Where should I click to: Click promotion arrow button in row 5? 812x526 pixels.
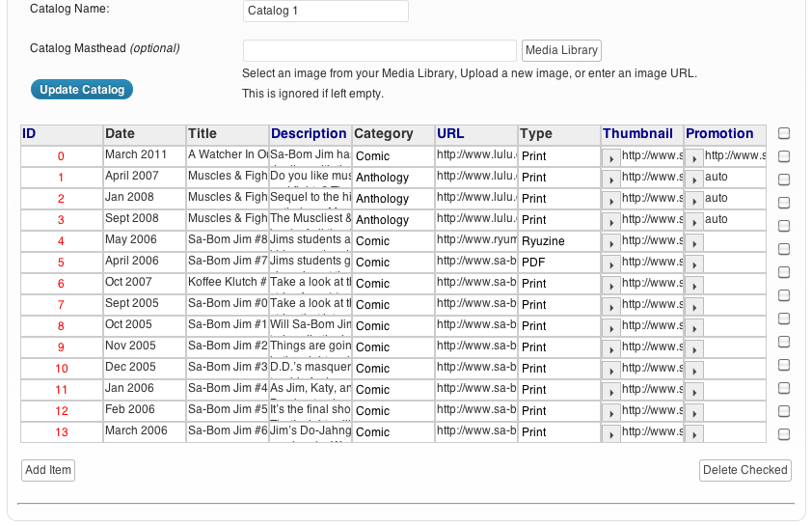tap(694, 263)
